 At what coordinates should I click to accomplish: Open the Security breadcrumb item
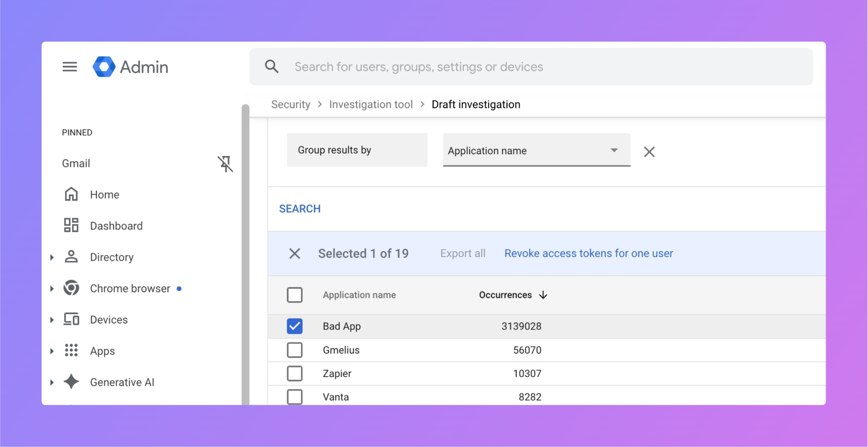coord(291,104)
